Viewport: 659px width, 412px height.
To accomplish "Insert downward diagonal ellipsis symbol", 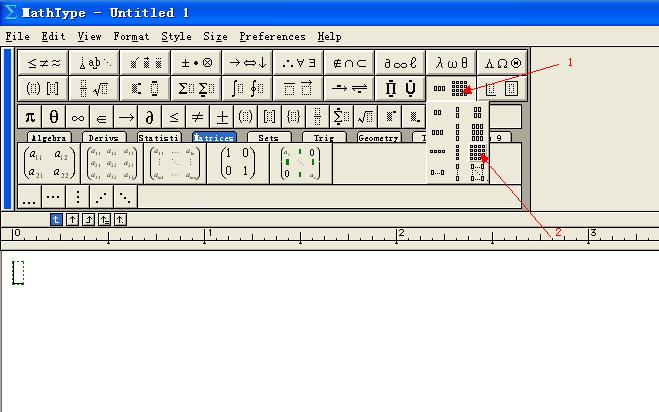I will click(x=125, y=197).
